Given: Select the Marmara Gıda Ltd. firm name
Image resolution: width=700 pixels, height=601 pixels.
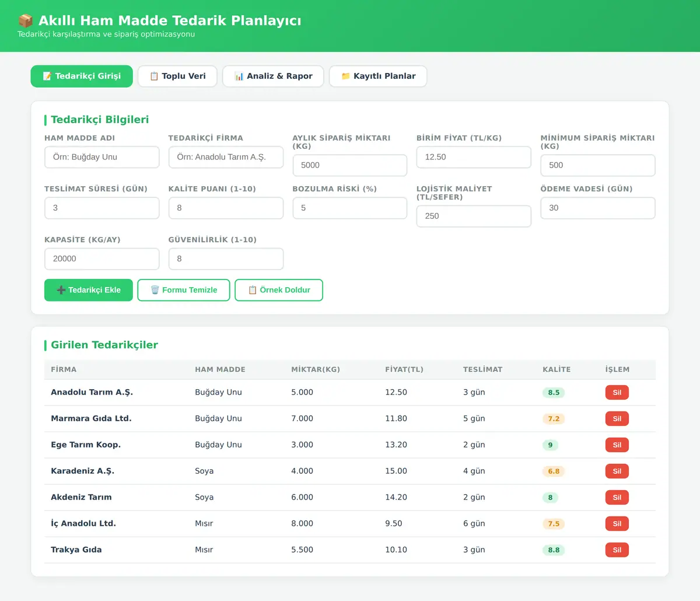Looking at the screenshot, I should click(x=91, y=418).
